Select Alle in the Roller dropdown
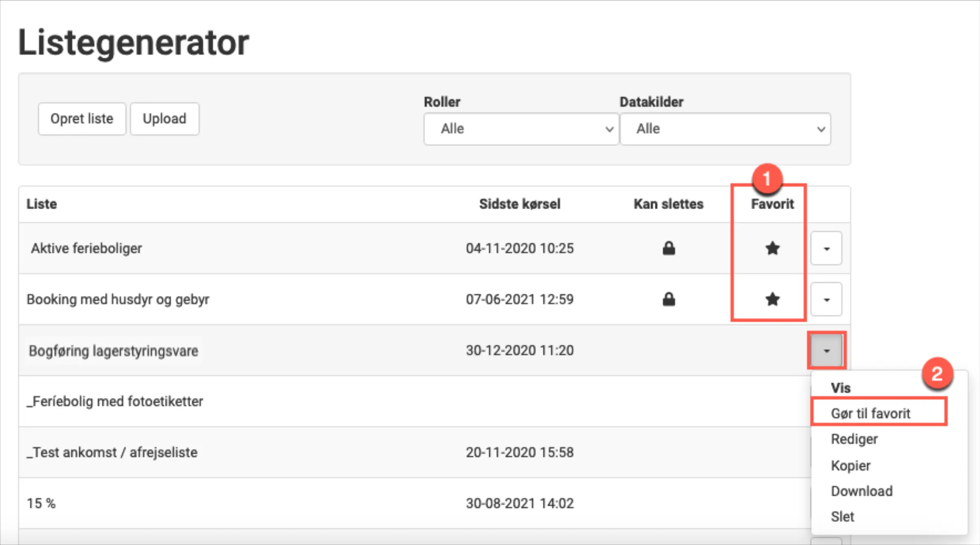 521,129
